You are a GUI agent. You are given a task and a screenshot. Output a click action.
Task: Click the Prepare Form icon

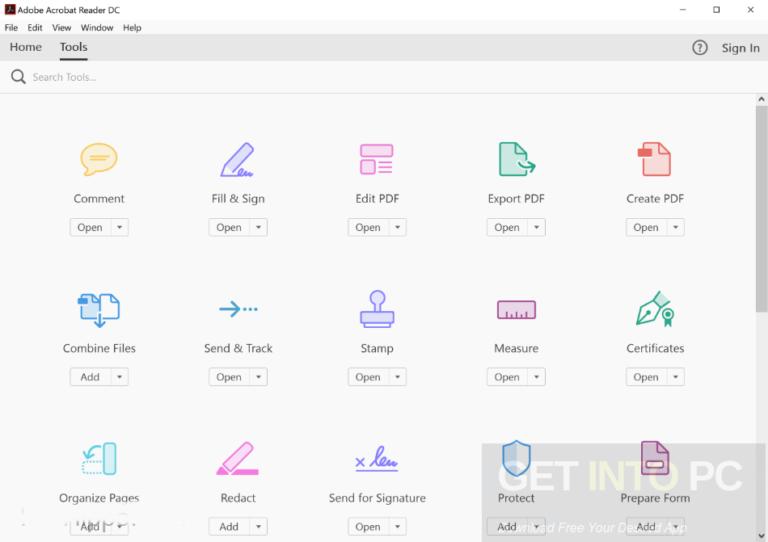point(655,458)
